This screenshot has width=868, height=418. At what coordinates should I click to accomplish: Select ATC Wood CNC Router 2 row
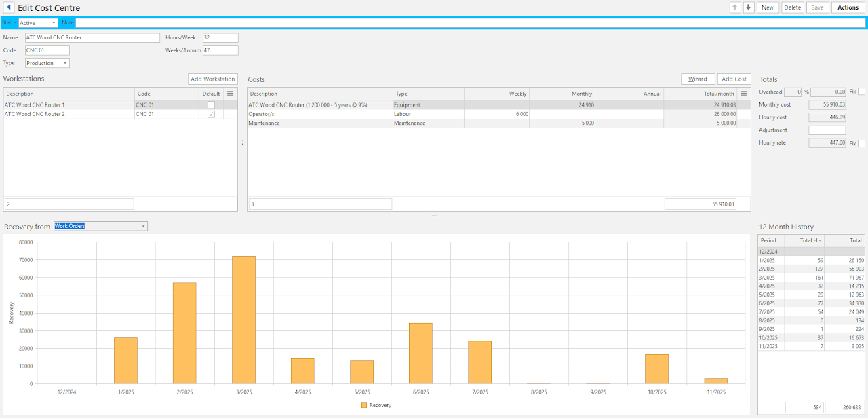tap(121, 114)
